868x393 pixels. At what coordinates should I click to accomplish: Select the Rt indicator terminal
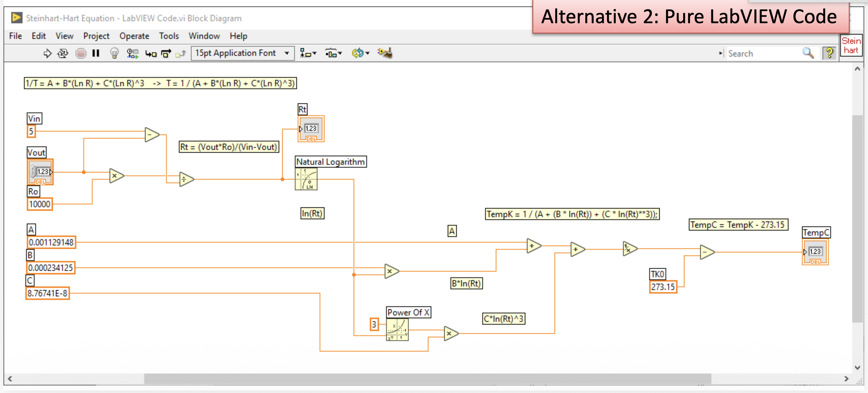point(311,129)
